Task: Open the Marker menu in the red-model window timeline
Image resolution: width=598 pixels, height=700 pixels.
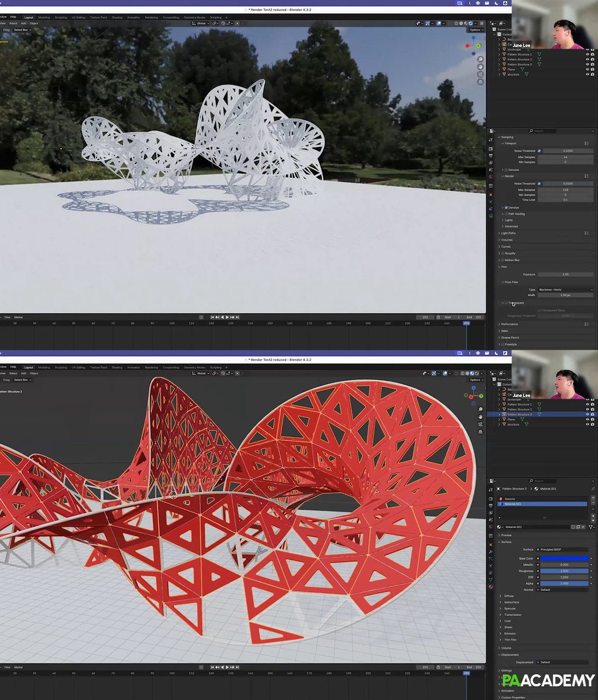Action: 18,667
